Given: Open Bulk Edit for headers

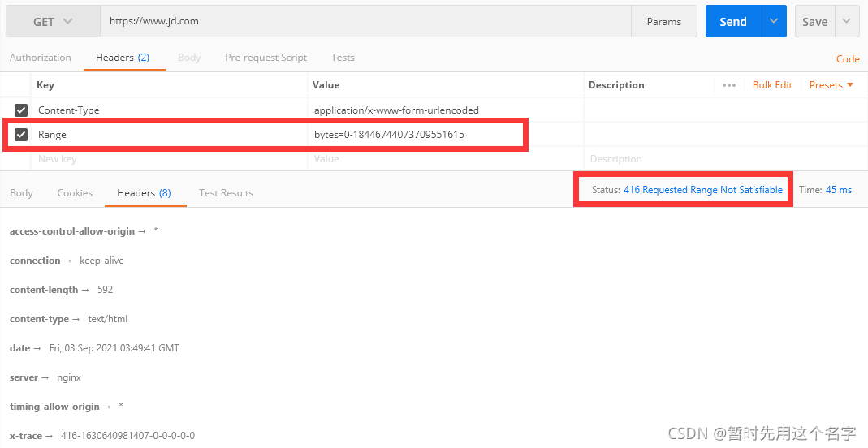Looking at the screenshot, I should click(x=772, y=85).
